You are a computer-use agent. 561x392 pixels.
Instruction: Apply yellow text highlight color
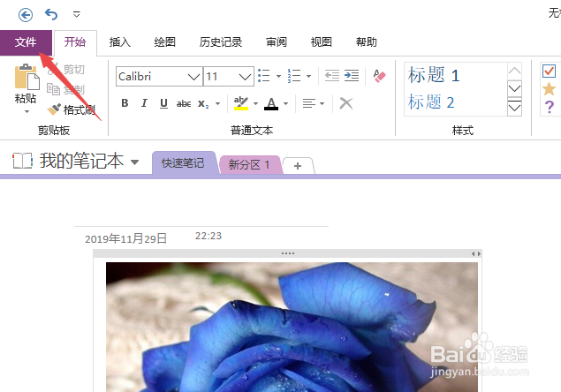[241, 103]
